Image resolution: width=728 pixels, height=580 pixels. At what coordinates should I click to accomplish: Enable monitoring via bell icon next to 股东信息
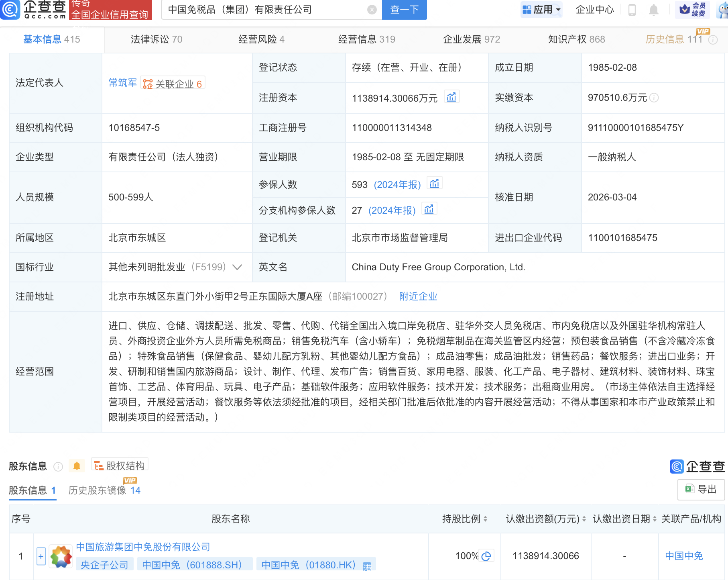[77, 465]
